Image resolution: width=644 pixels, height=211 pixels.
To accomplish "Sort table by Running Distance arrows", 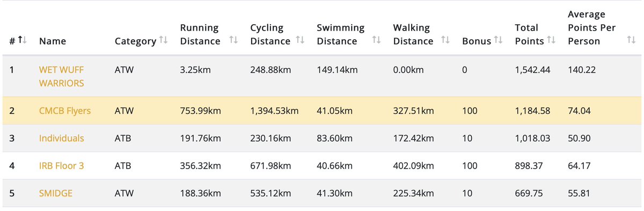I will 233,41.
